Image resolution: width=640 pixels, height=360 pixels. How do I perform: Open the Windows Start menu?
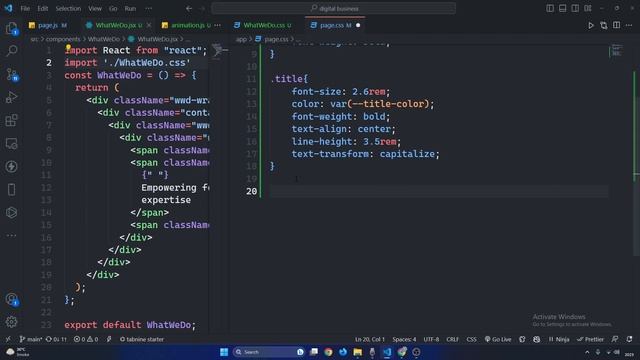click(224, 352)
